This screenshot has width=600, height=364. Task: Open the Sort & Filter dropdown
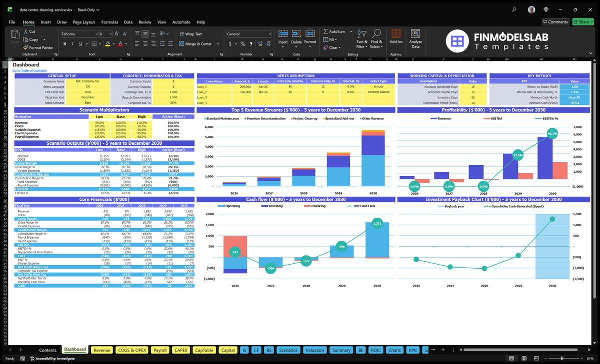362,39
